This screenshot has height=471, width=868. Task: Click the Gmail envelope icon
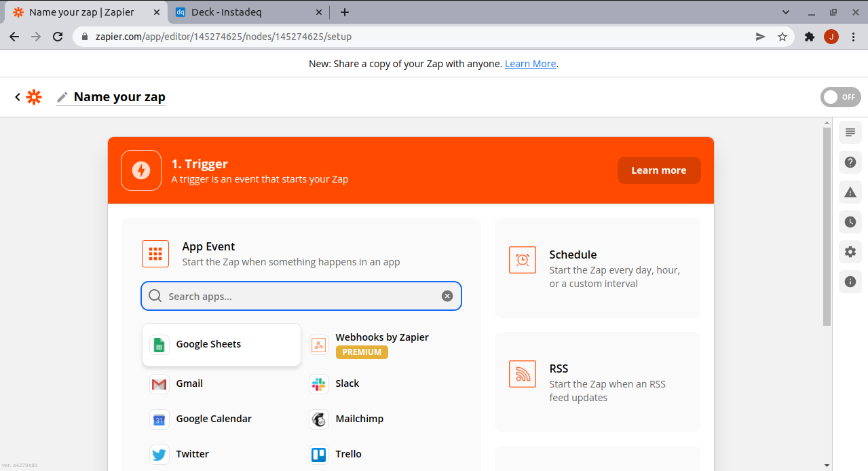click(159, 384)
